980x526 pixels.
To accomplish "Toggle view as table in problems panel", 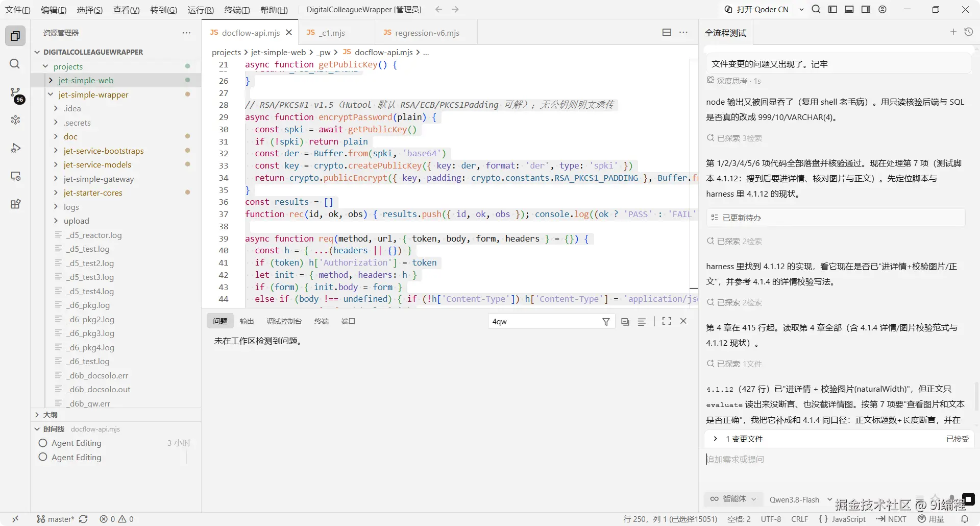I will [x=642, y=322].
